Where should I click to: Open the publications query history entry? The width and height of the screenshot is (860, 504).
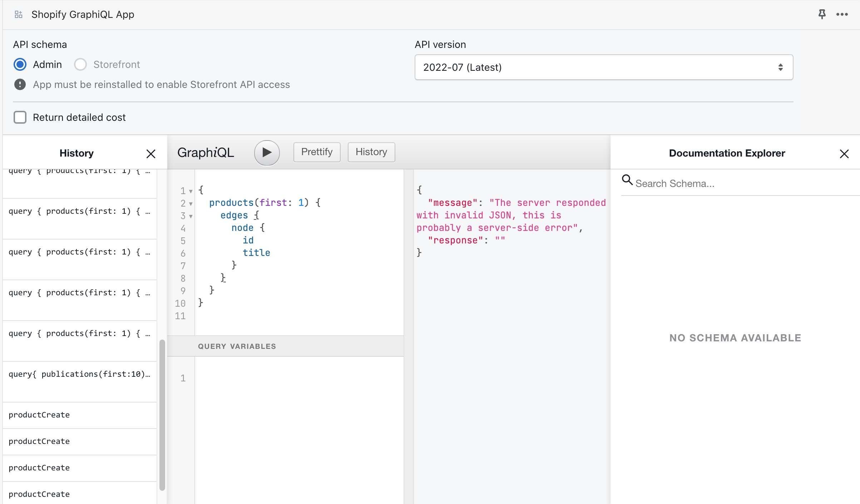tap(79, 374)
